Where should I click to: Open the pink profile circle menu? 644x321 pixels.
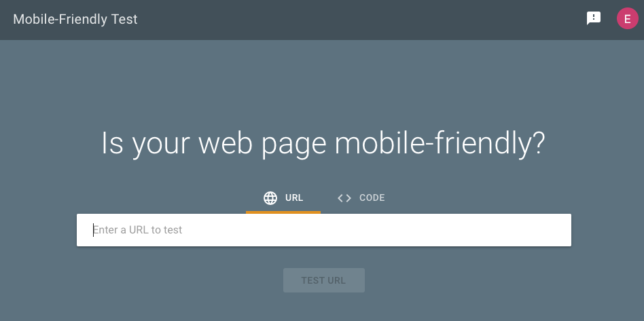point(627,19)
